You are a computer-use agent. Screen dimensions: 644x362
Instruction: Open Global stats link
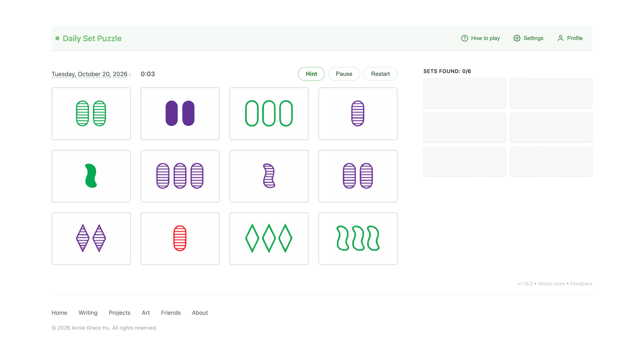pos(551,284)
